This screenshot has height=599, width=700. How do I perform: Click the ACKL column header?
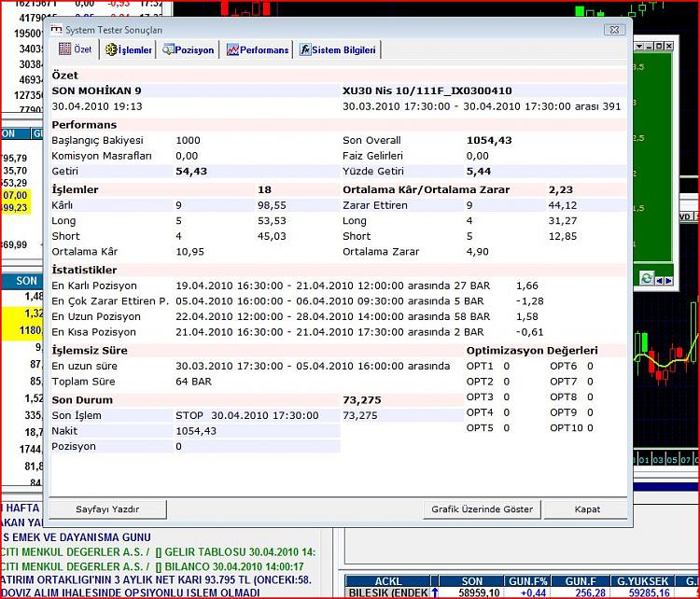click(388, 581)
